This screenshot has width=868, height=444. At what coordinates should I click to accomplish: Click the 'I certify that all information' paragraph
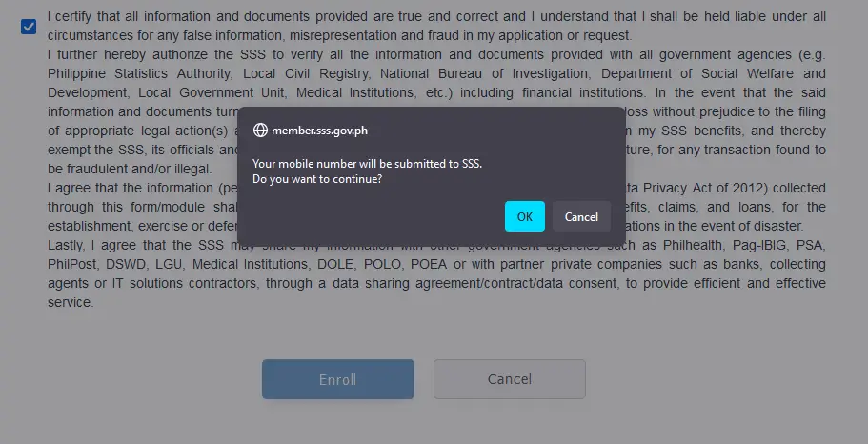(436, 26)
